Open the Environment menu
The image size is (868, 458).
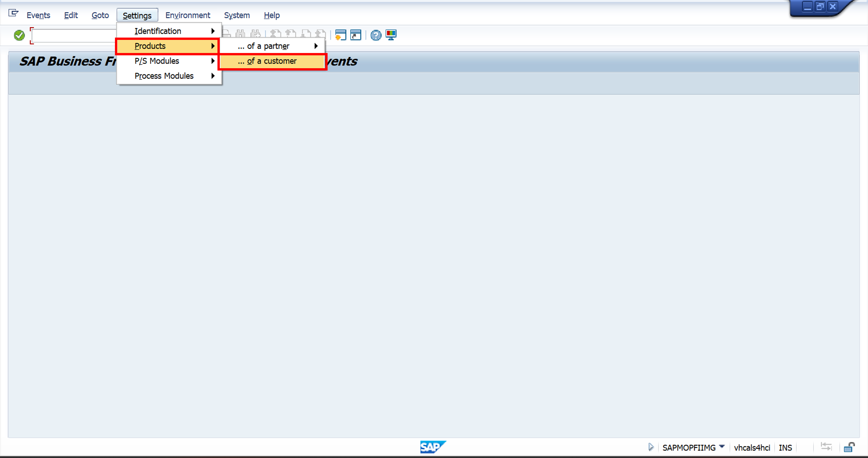pos(187,15)
